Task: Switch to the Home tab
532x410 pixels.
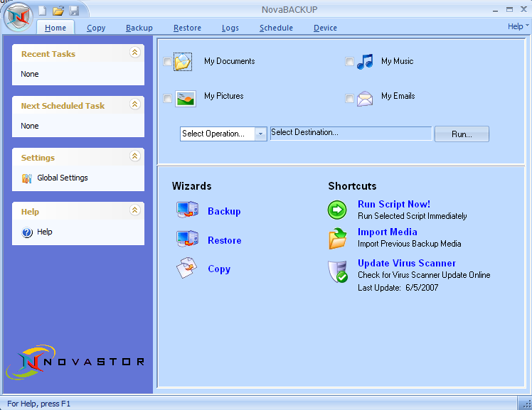Action: point(55,28)
